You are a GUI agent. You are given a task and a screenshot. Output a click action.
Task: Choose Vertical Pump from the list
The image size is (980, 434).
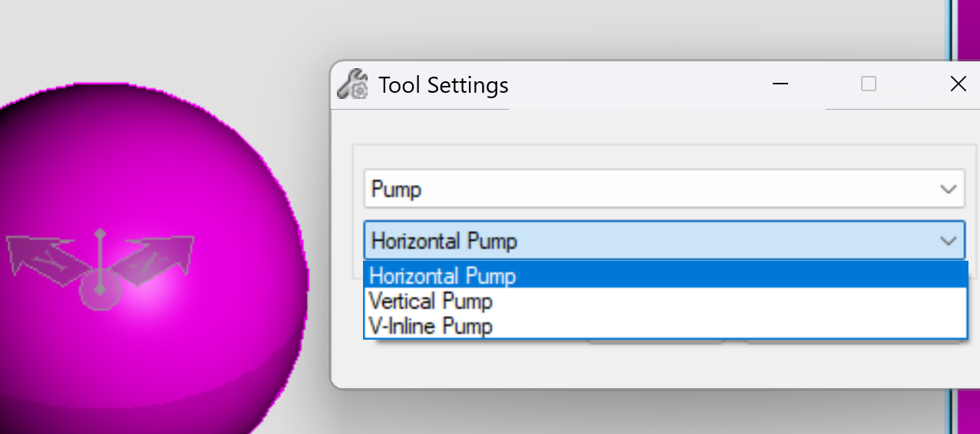coord(431,301)
